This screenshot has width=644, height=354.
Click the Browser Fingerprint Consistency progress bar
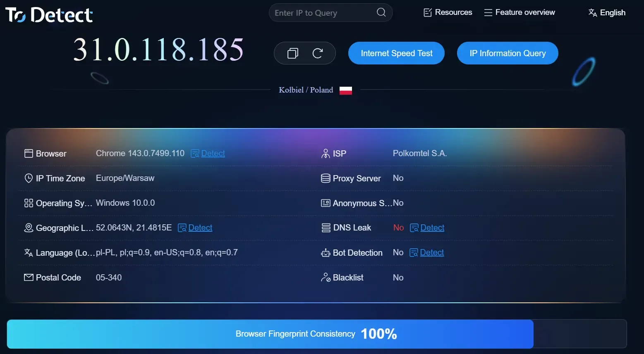coord(316,334)
